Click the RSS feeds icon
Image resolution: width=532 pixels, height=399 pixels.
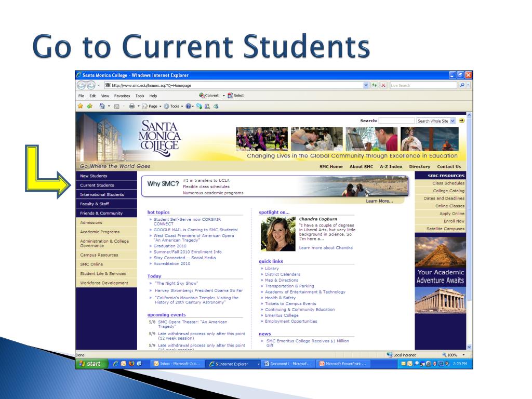pos(117,106)
